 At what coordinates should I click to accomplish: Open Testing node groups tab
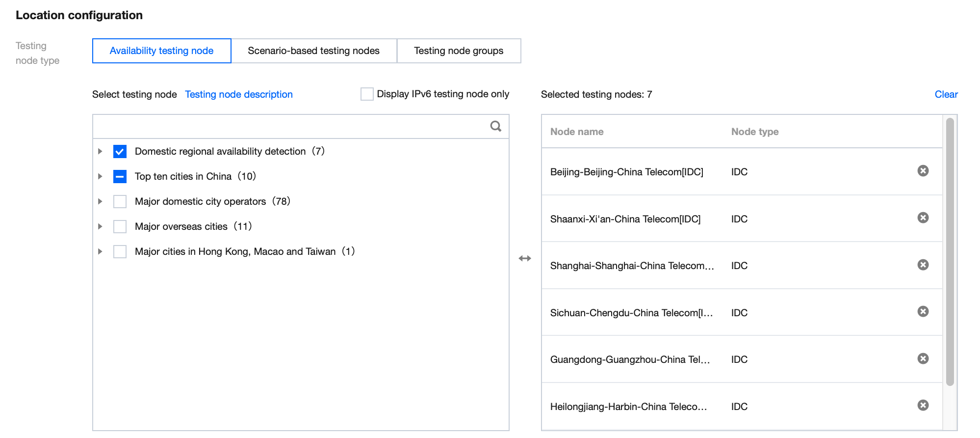click(x=459, y=51)
